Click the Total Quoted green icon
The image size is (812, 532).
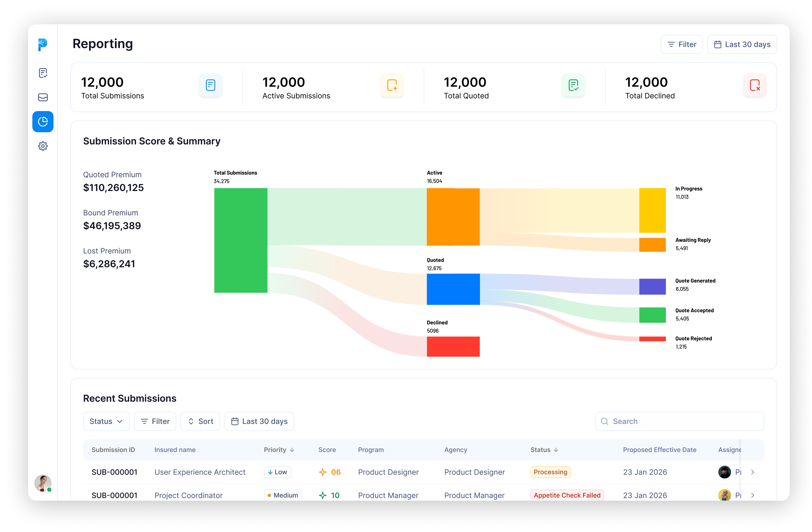coord(573,85)
